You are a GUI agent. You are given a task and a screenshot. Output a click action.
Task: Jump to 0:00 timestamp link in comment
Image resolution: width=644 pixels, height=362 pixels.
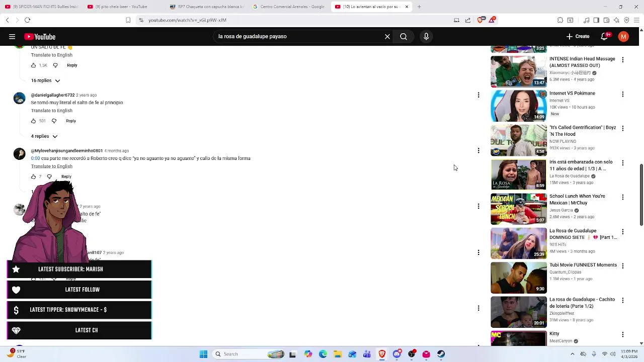pyautogui.click(x=35, y=158)
